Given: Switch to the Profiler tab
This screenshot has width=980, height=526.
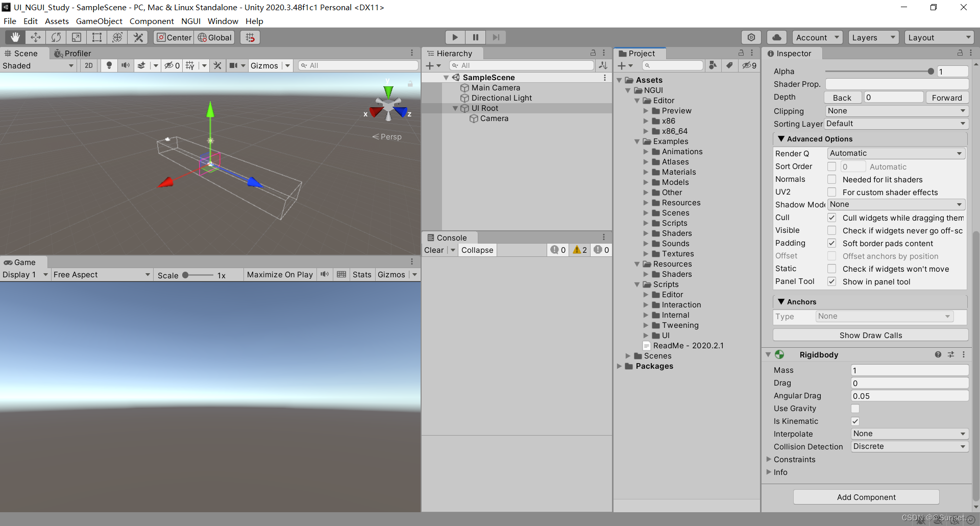Looking at the screenshot, I should click(72, 53).
